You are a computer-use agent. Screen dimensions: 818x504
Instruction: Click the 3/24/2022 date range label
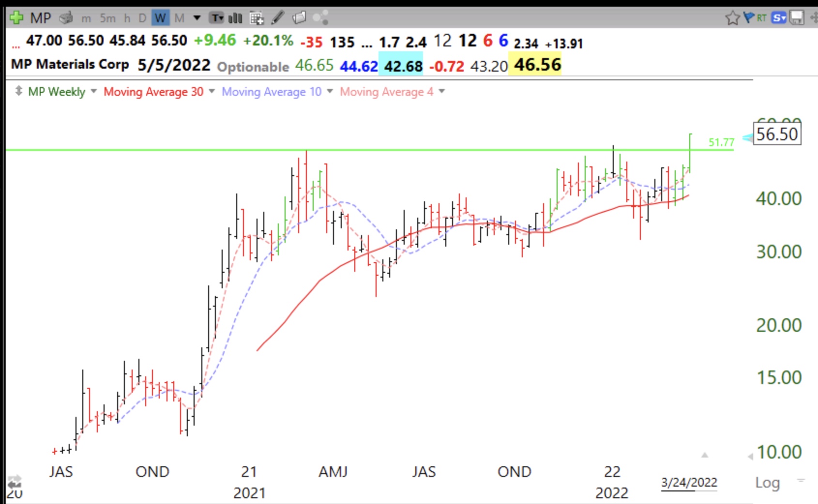[689, 482]
